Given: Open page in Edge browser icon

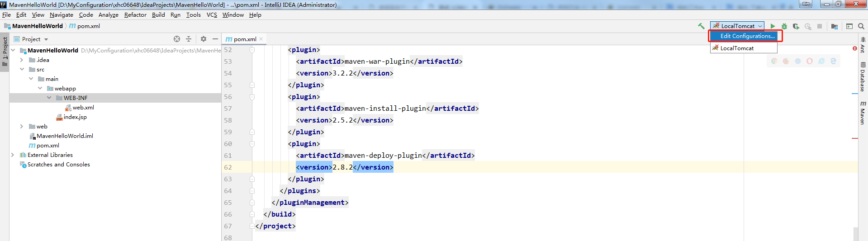Looking at the screenshot, I should point(833,61).
